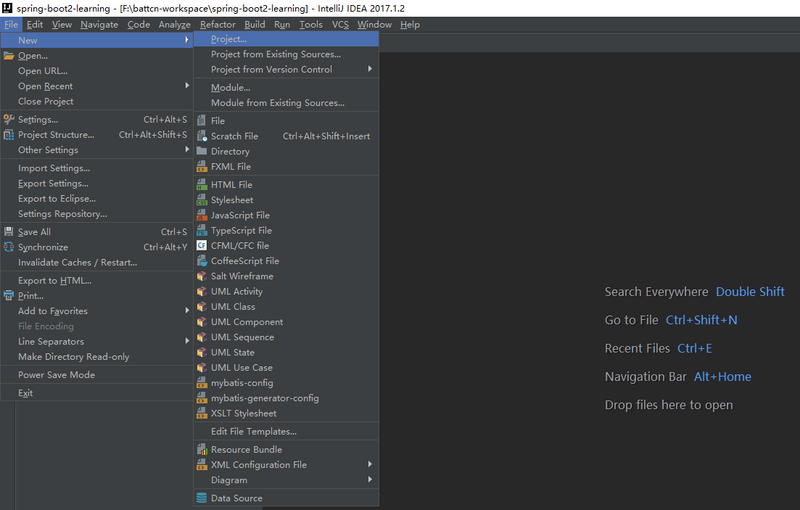Open the Edit menu
The image size is (800, 510).
tap(35, 24)
